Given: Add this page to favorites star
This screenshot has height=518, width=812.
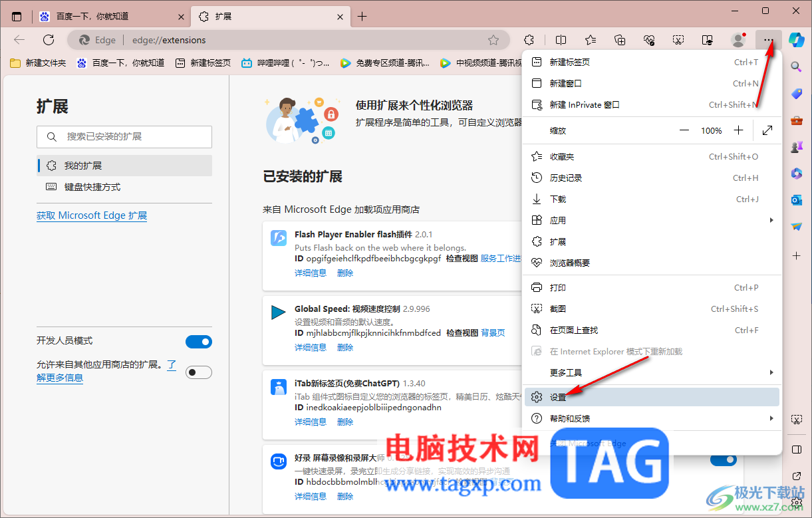Looking at the screenshot, I should [493, 40].
